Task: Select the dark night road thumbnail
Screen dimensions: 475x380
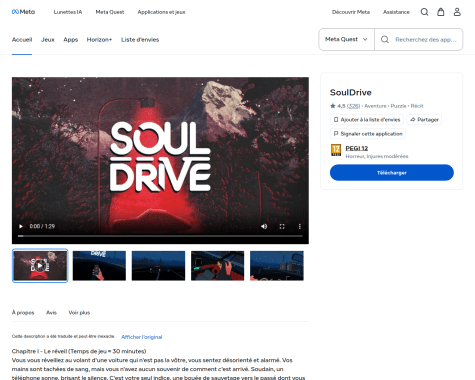Action: 158,266
